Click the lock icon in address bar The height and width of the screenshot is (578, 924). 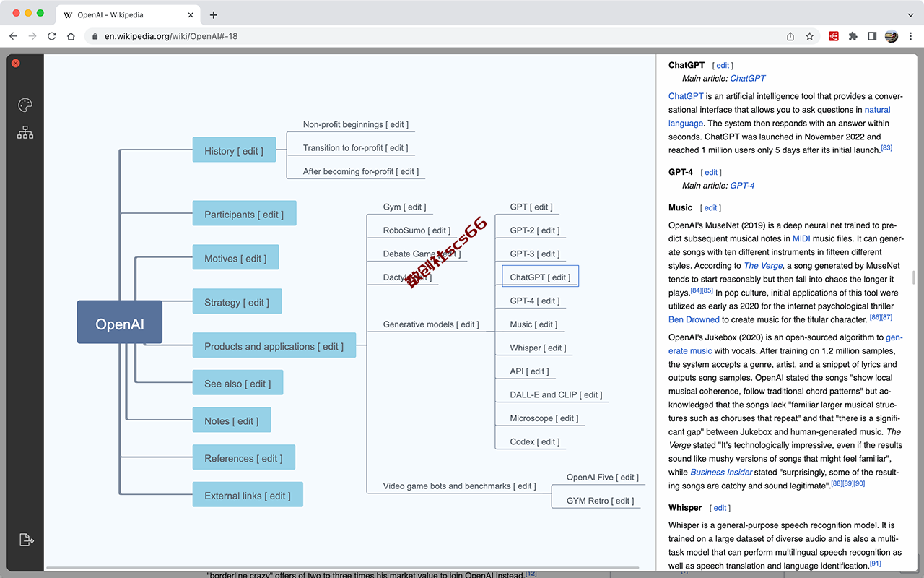click(95, 36)
